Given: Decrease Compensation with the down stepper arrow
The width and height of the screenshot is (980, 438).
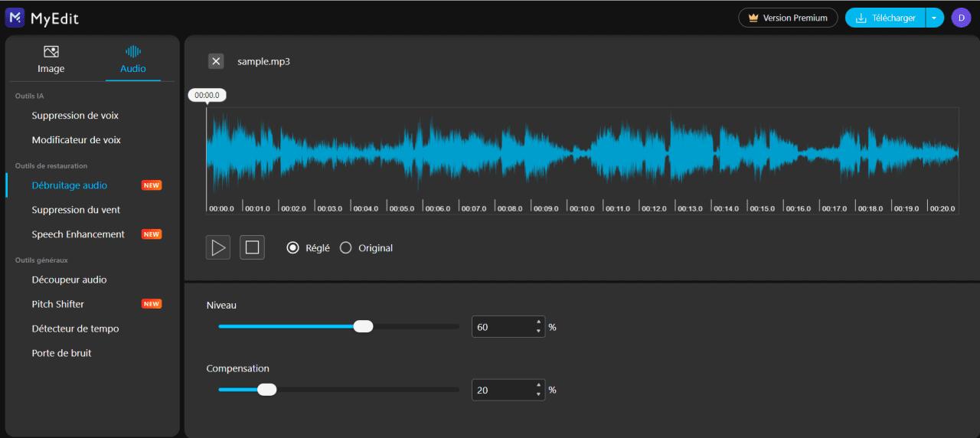Looking at the screenshot, I should [x=539, y=395].
